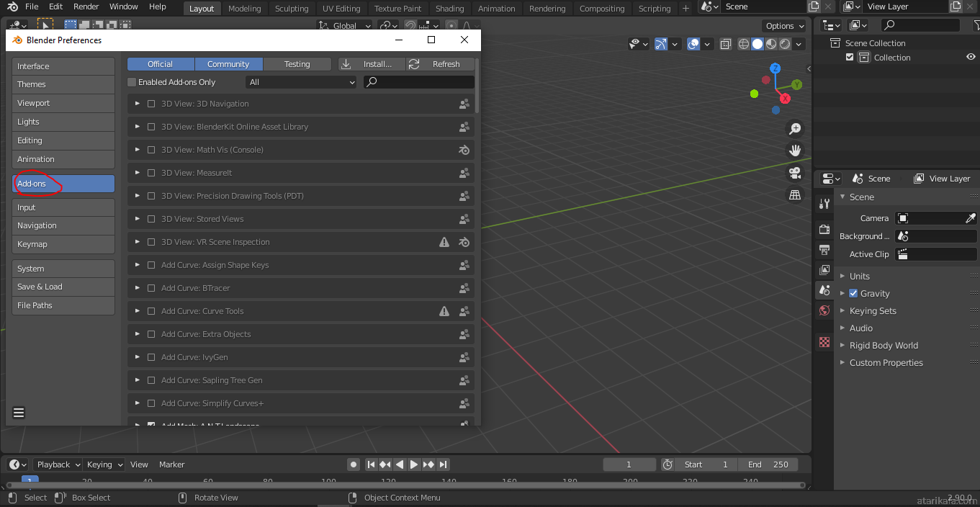Open the Keying dropdown in timeline
Image resolution: width=980 pixels, height=507 pixels.
[104, 465]
